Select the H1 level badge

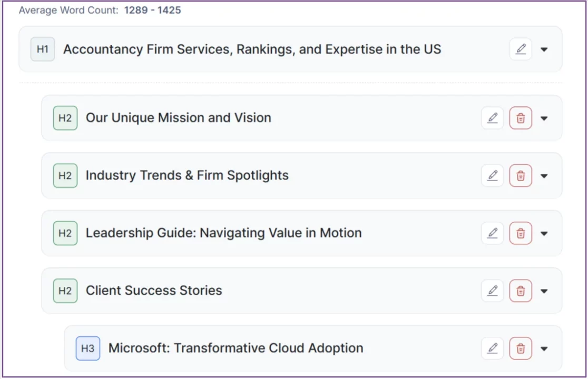click(42, 49)
